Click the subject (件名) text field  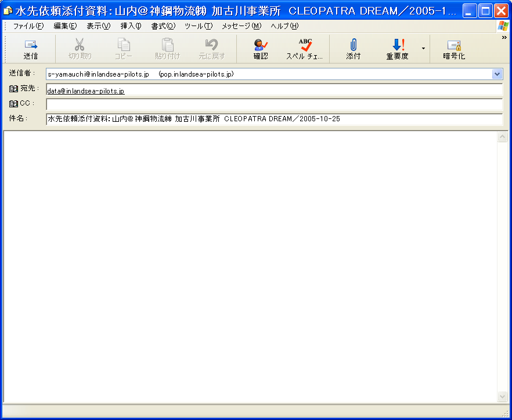click(x=273, y=119)
